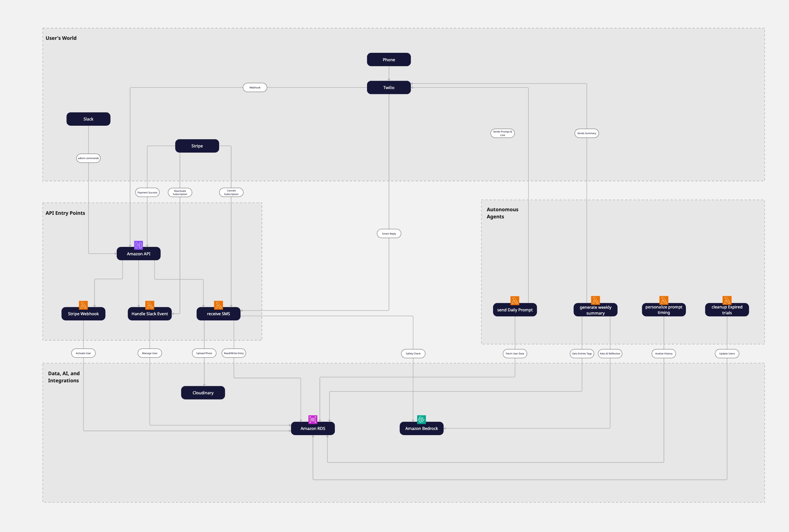Click the Smart Reply connector label
The height and width of the screenshot is (532, 789).
[389, 233]
